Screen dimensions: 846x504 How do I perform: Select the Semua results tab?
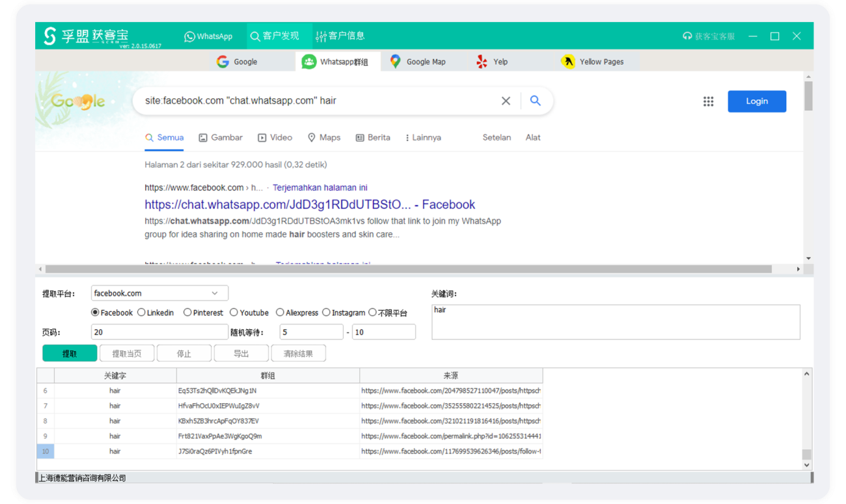click(x=164, y=138)
